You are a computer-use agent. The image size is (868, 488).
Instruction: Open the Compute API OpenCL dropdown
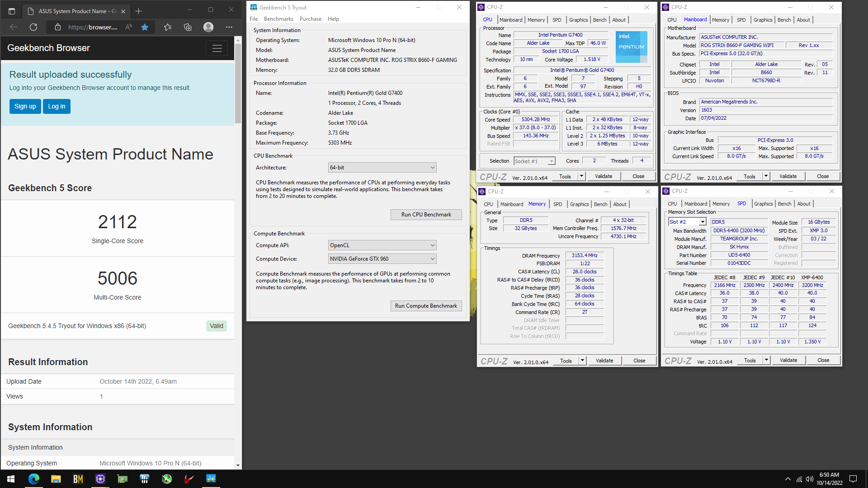(382, 245)
